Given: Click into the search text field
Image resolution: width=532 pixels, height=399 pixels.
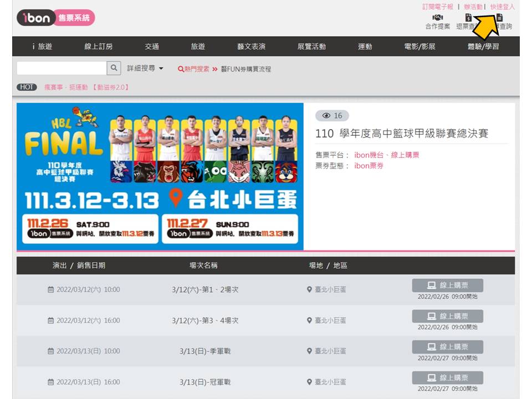Looking at the screenshot, I should click(62, 68).
